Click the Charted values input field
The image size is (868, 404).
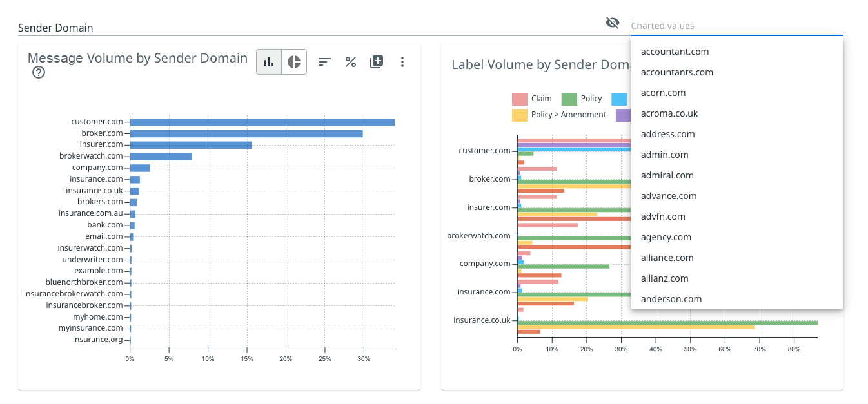(x=735, y=26)
